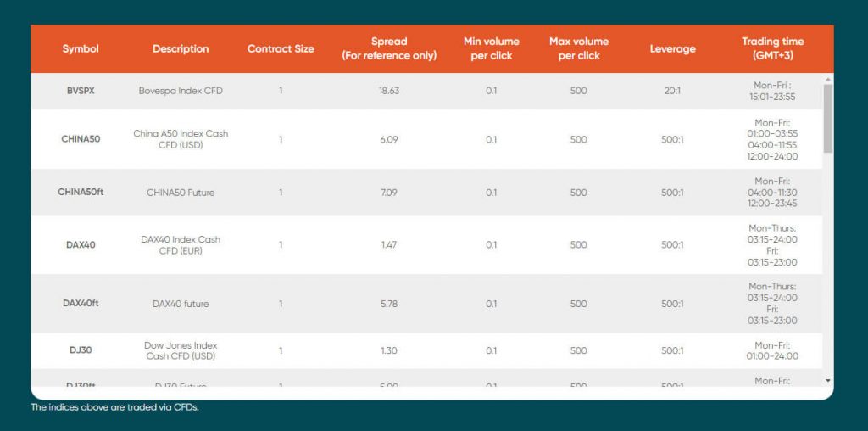The image size is (868, 431).
Task: Click the vertical scrollbar thumb
Action: [x=828, y=118]
